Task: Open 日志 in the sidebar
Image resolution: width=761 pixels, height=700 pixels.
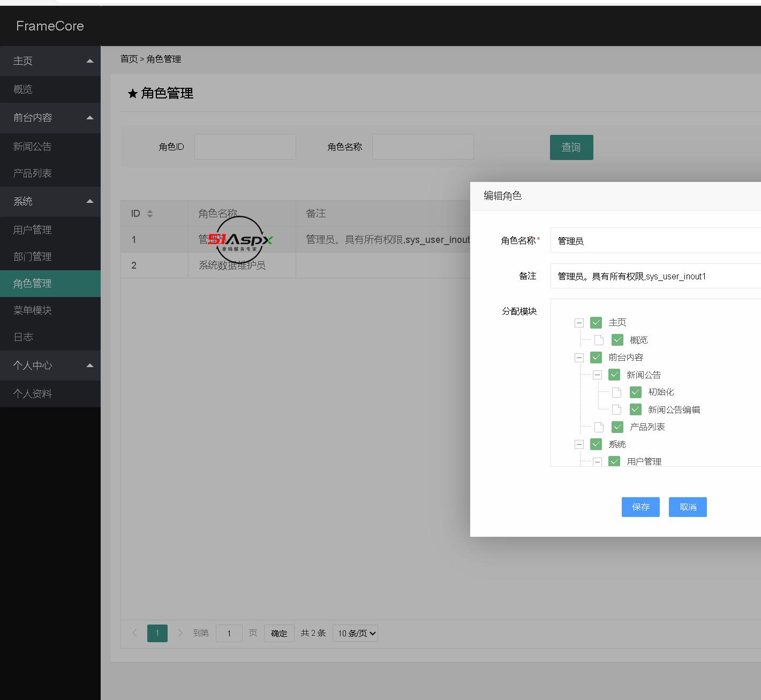Action: click(50, 337)
